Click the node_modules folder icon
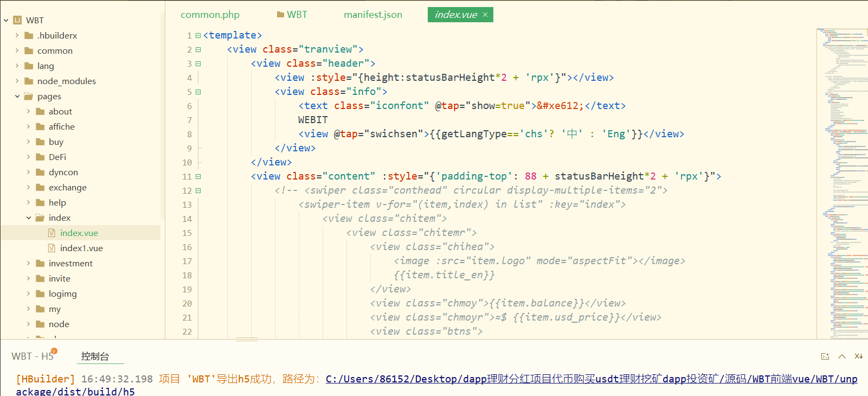The height and width of the screenshot is (396, 868). point(29,81)
